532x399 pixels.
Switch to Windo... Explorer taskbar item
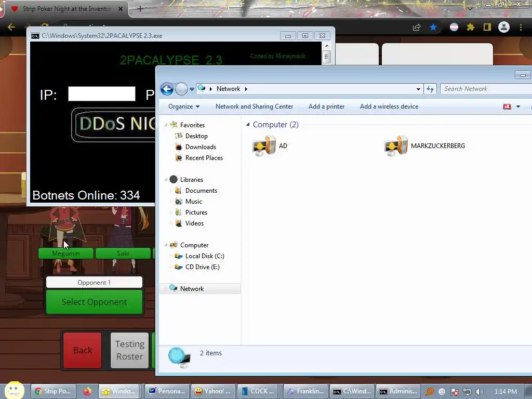pos(119,391)
